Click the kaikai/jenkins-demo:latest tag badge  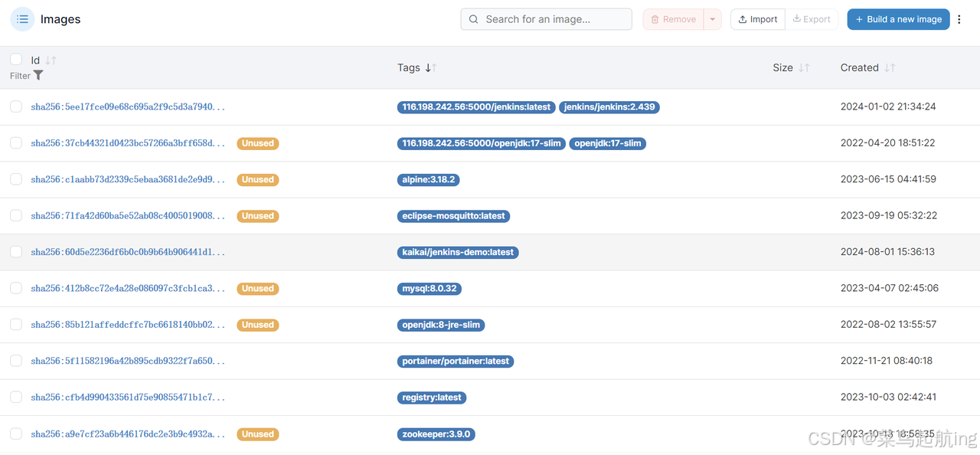pos(458,252)
